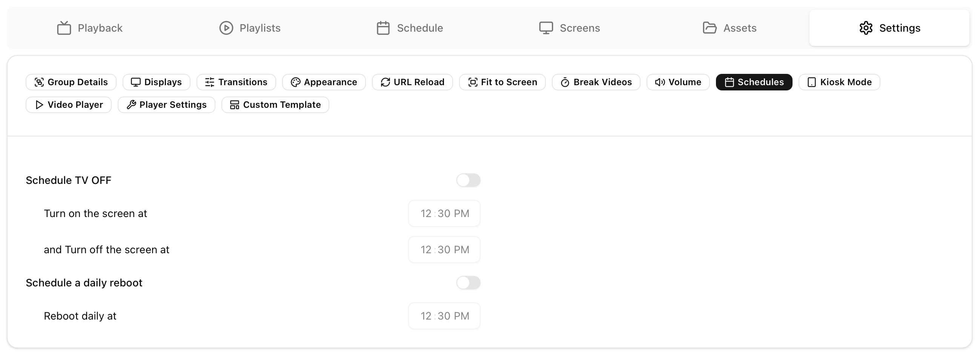This screenshot has width=980, height=355.
Task: Click the calendar icon on the Schedule tab
Action: point(383,28)
